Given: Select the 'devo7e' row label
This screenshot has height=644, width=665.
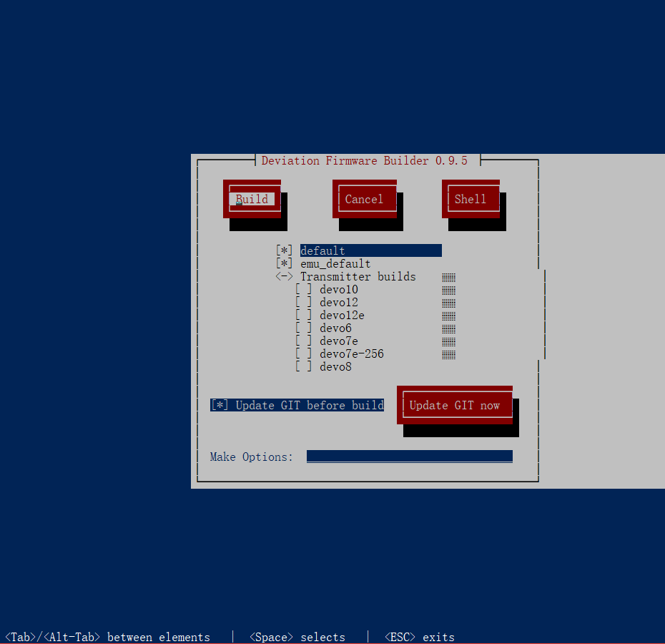Looking at the screenshot, I should pyautogui.click(x=338, y=341).
